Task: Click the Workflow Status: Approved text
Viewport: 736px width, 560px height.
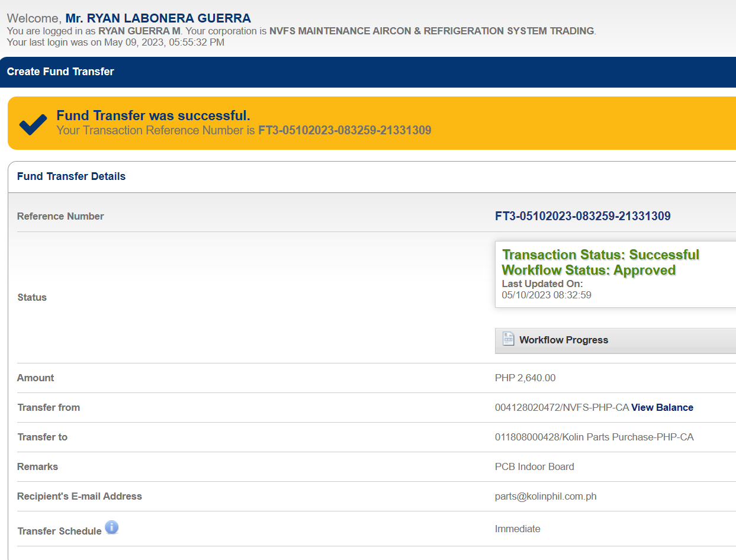Action: [589, 270]
